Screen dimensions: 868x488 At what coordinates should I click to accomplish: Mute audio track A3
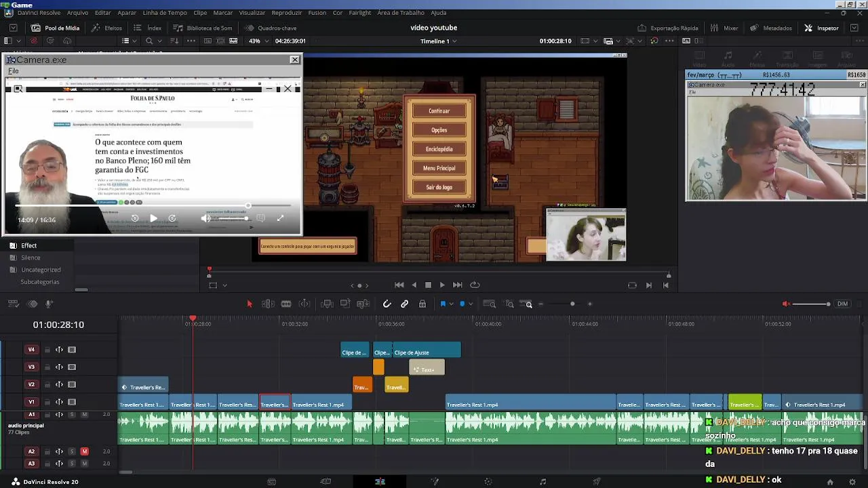[84, 464]
